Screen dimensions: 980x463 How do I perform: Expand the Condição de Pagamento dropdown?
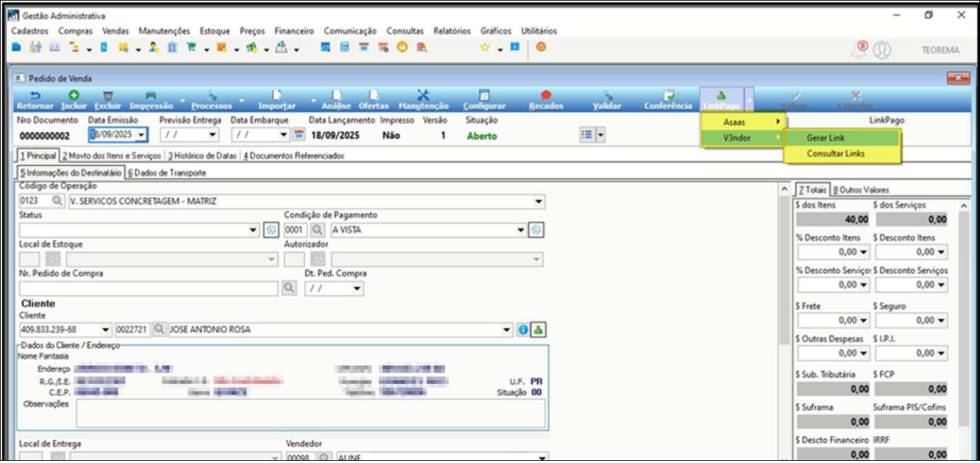coord(521,230)
